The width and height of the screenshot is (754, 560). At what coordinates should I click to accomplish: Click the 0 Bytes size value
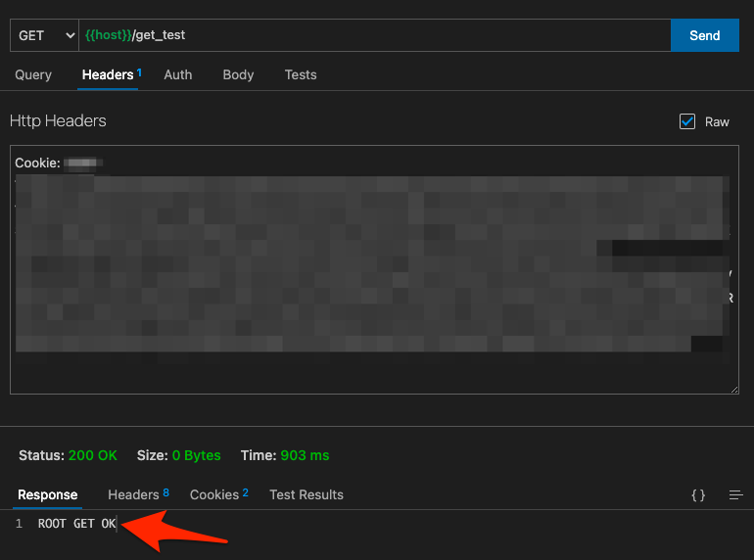click(x=196, y=455)
